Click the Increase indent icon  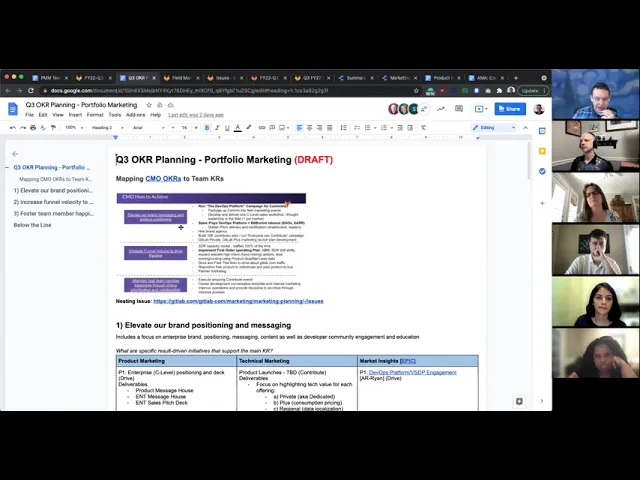click(410, 128)
